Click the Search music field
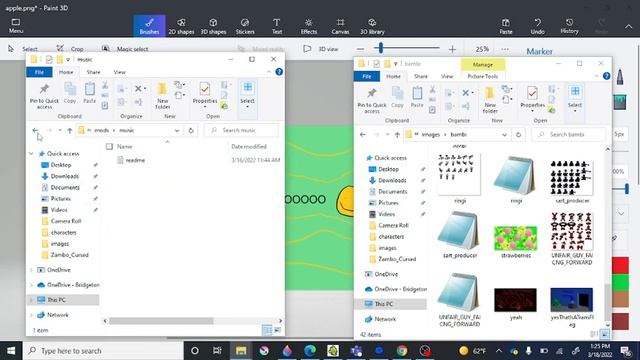Image resolution: width=640 pixels, height=360 pixels. pos(242,130)
